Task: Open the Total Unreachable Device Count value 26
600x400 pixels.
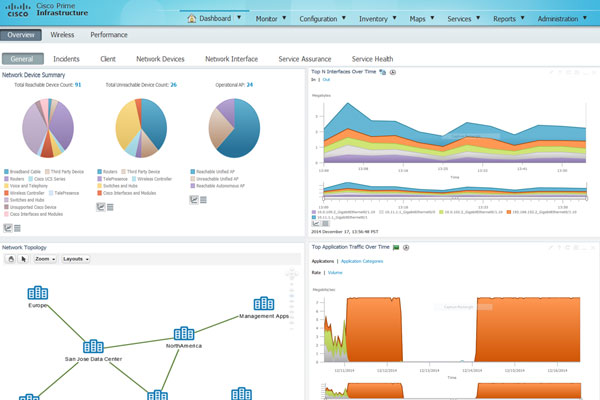Action: coord(173,85)
